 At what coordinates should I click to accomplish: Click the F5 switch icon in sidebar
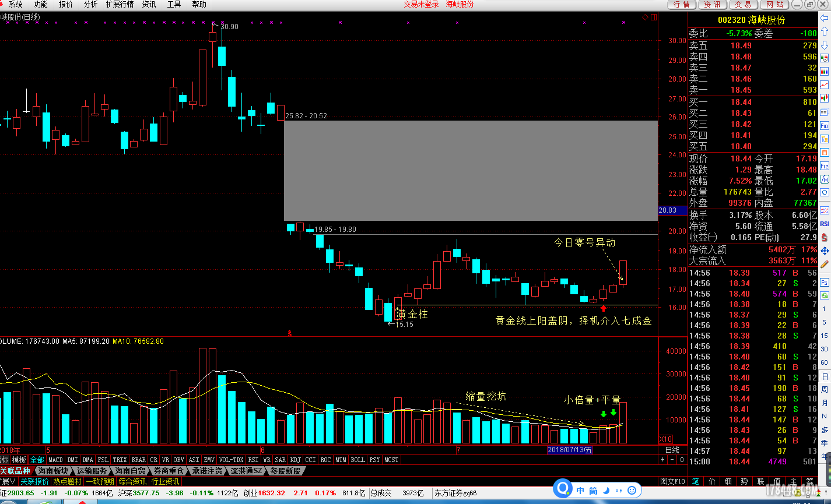(x=824, y=283)
